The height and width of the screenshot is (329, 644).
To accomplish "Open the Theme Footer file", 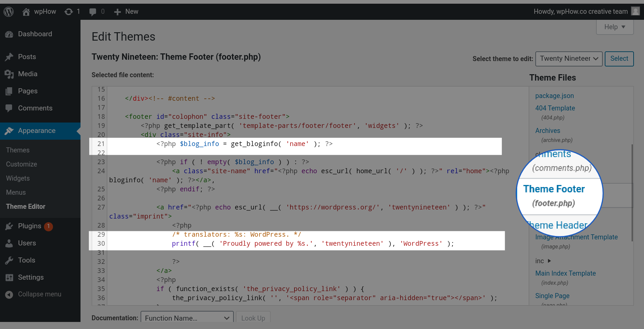I will [x=554, y=189].
